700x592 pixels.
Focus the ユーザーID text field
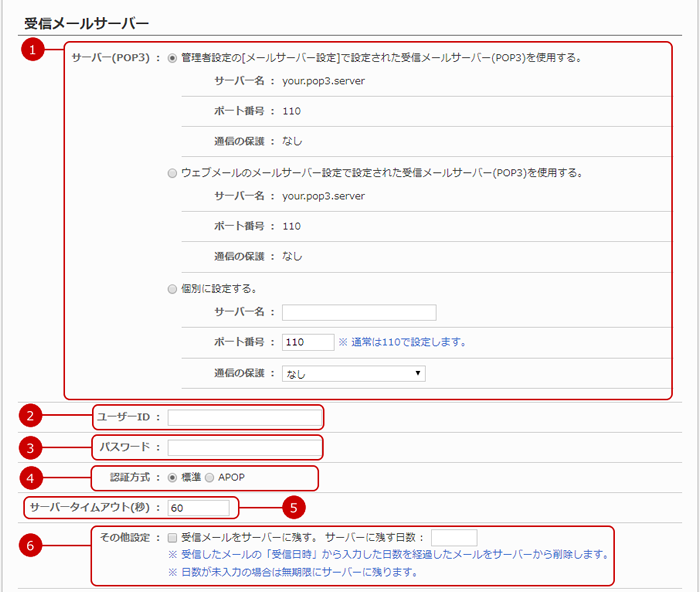[x=244, y=417]
